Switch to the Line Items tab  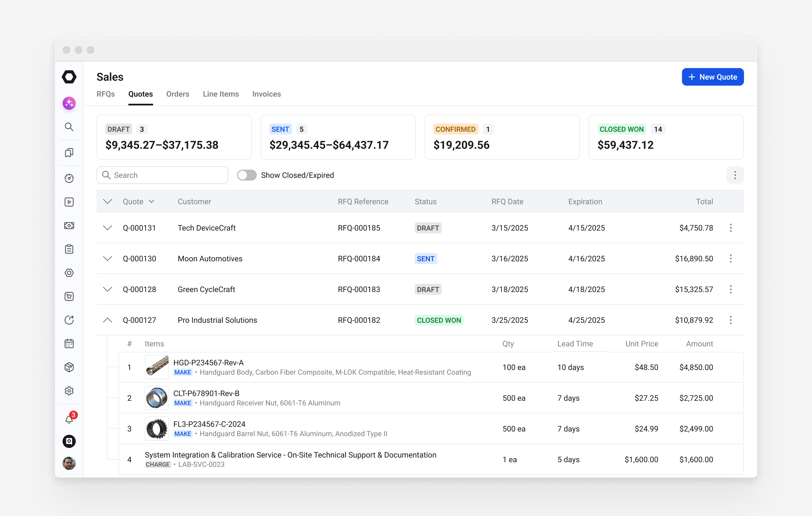click(x=221, y=94)
